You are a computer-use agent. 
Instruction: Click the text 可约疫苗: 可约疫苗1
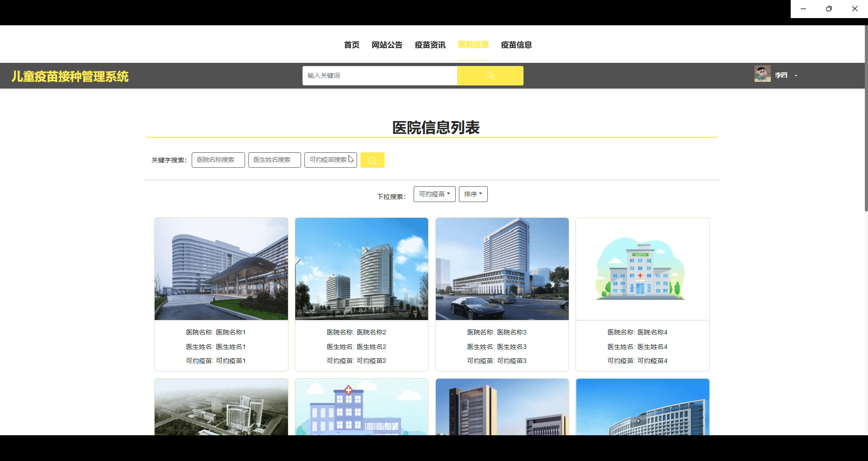[x=216, y=361]
